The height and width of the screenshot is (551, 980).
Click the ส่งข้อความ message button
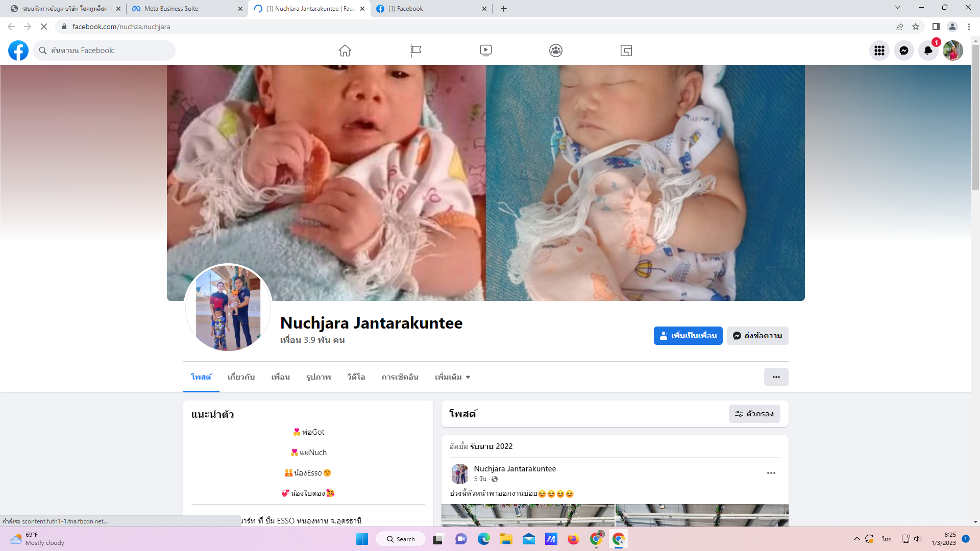757,336
